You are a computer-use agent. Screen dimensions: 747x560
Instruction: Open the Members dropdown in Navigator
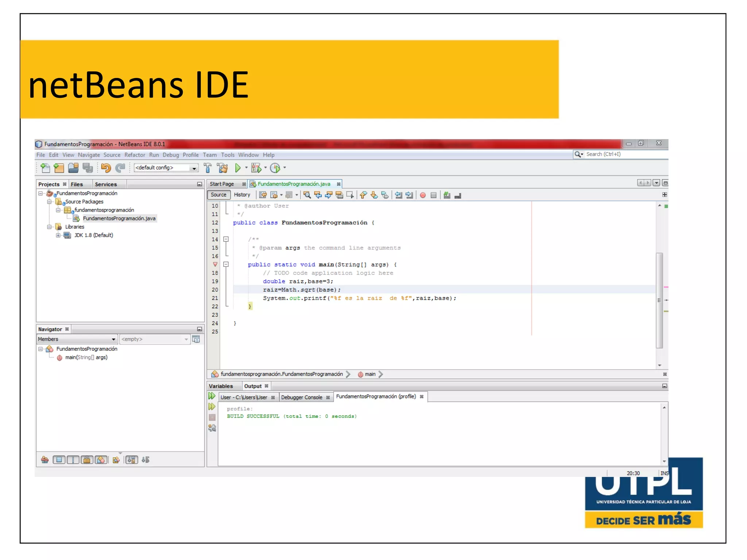(x=77, y=339)
